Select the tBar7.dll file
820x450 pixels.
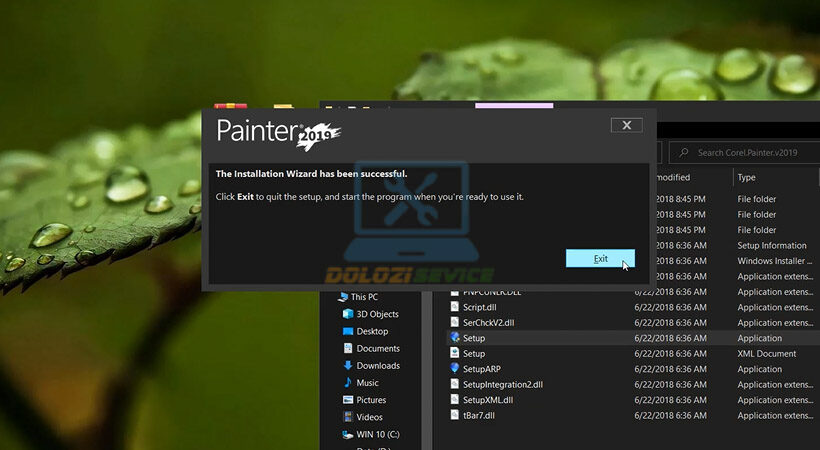(x=478, y=415)
